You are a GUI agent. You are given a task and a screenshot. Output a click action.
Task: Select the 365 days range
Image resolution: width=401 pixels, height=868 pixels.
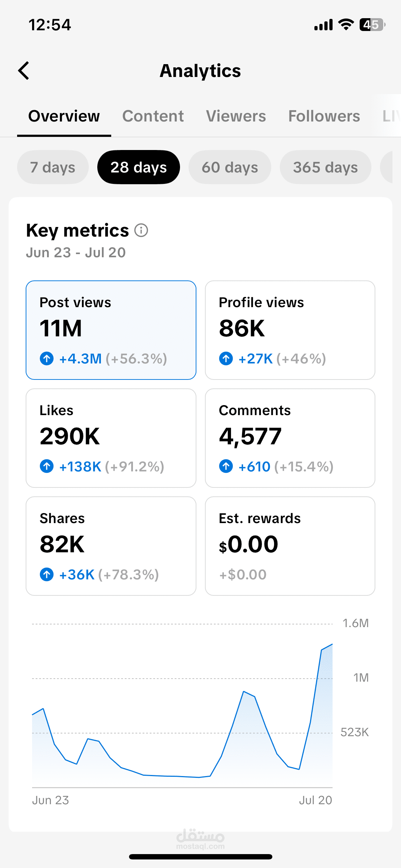point(325,167)
